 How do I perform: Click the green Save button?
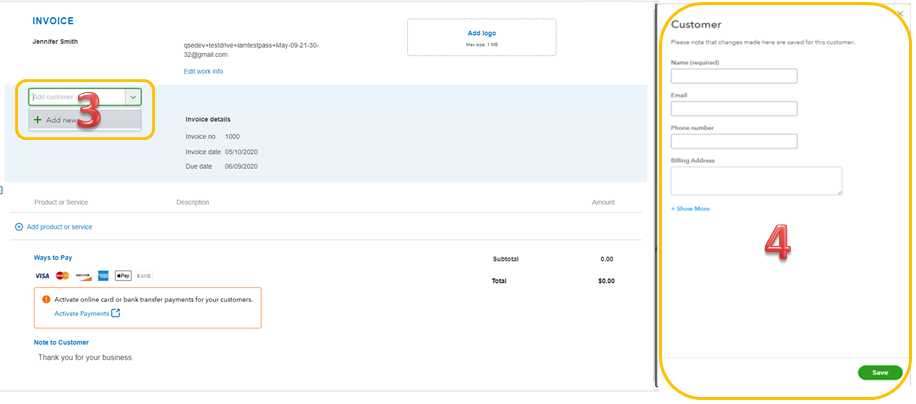[x=880, y=372]
